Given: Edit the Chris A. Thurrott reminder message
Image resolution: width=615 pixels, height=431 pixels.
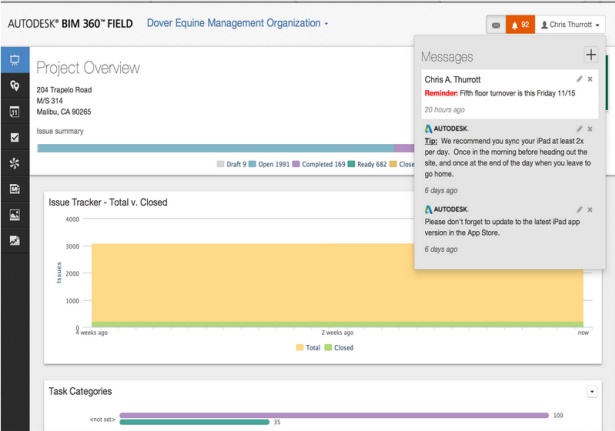Looking at the screenshot, I should coord(579,79).
